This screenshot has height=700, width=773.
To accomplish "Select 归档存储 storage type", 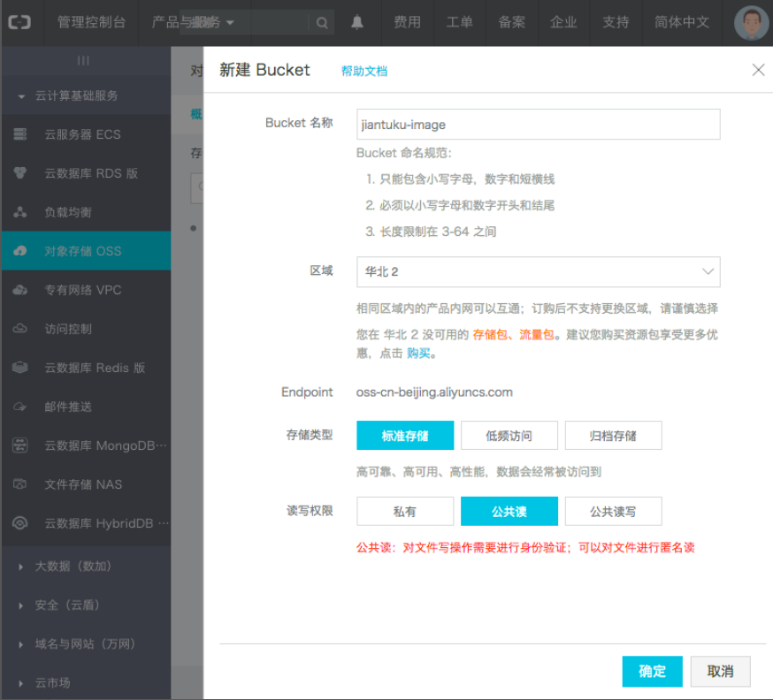I will (613, 436).
